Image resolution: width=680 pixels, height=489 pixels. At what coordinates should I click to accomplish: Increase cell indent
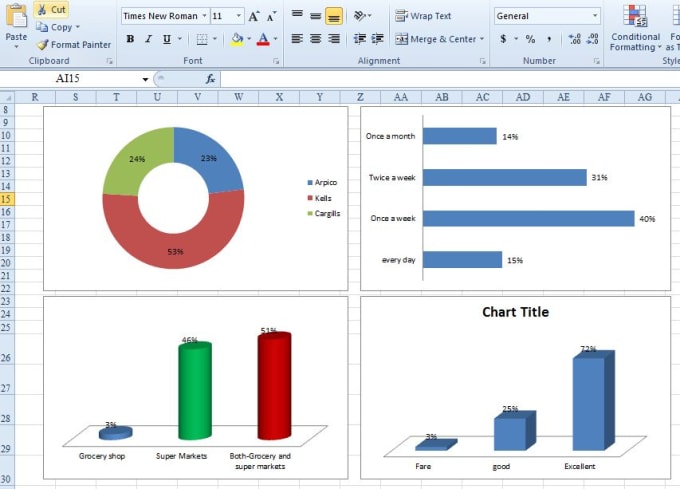click(x=377, y=39)
